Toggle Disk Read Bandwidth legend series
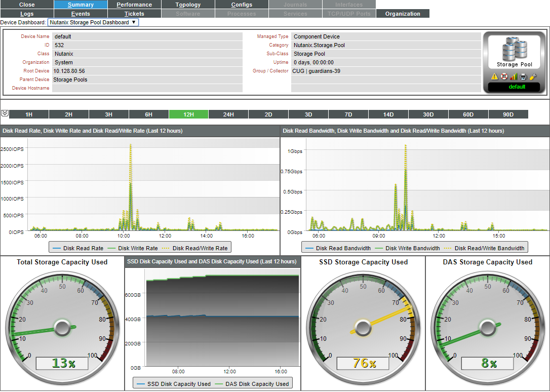The height and width of the screenshot is (392, 550). [338, 248]
